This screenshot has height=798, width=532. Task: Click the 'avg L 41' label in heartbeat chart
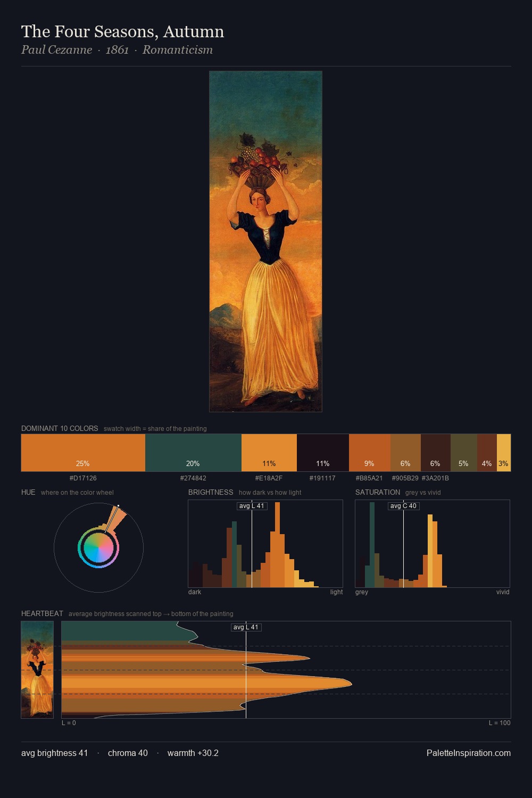pos(246,627)
